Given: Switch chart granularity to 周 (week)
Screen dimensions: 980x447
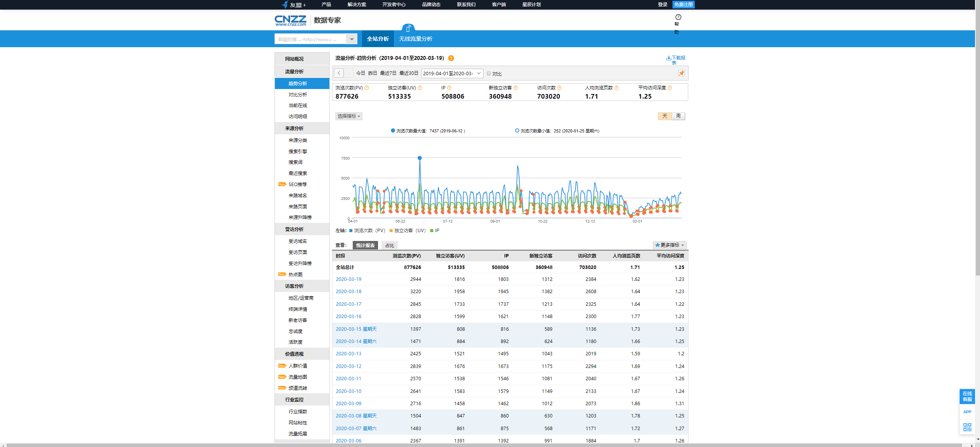Looking at the screenshot, I should 678,116.
